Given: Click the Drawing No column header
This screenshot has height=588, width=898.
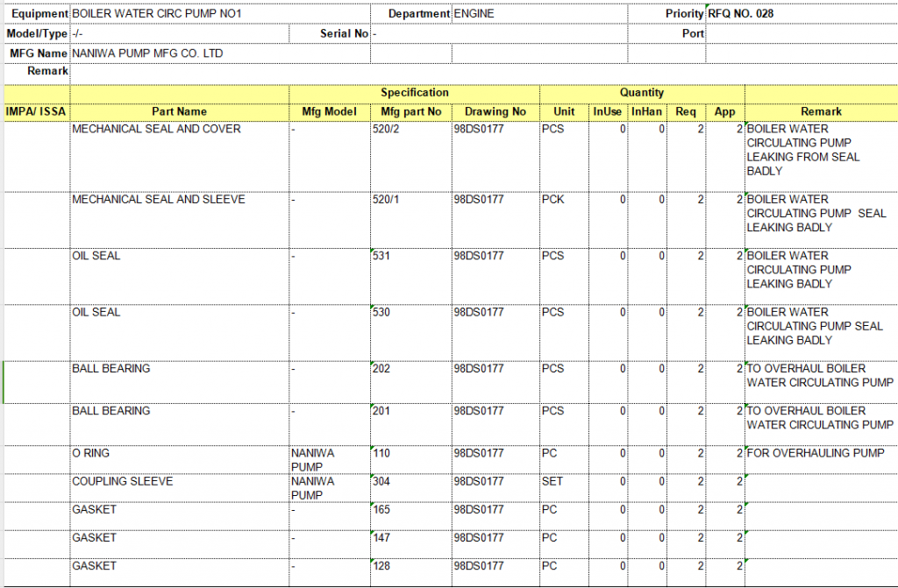Looking at the screenshot, I should [495, 111].
